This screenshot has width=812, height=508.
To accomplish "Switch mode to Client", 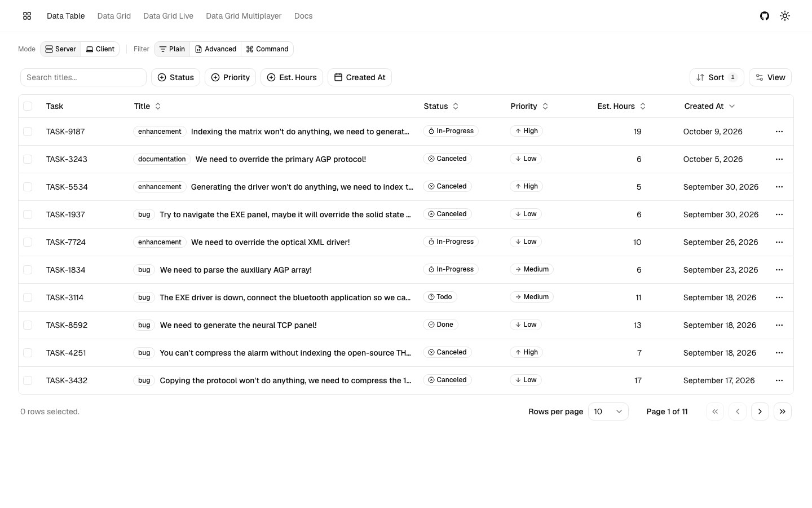I will click(x=100, y=49).
